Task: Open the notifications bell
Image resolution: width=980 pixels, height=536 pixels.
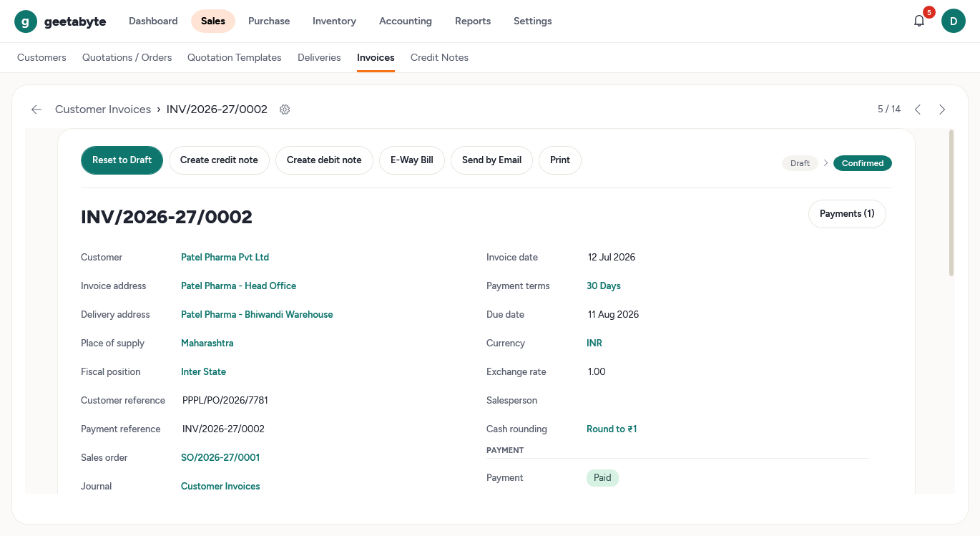Action: pyautogui.click(x=919, y=21)
